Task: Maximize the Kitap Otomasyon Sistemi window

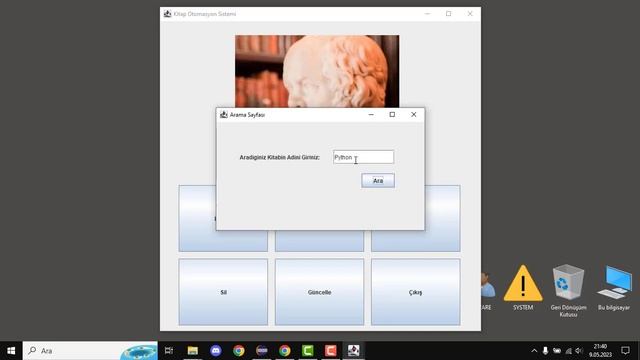Action: coord(449,14)
